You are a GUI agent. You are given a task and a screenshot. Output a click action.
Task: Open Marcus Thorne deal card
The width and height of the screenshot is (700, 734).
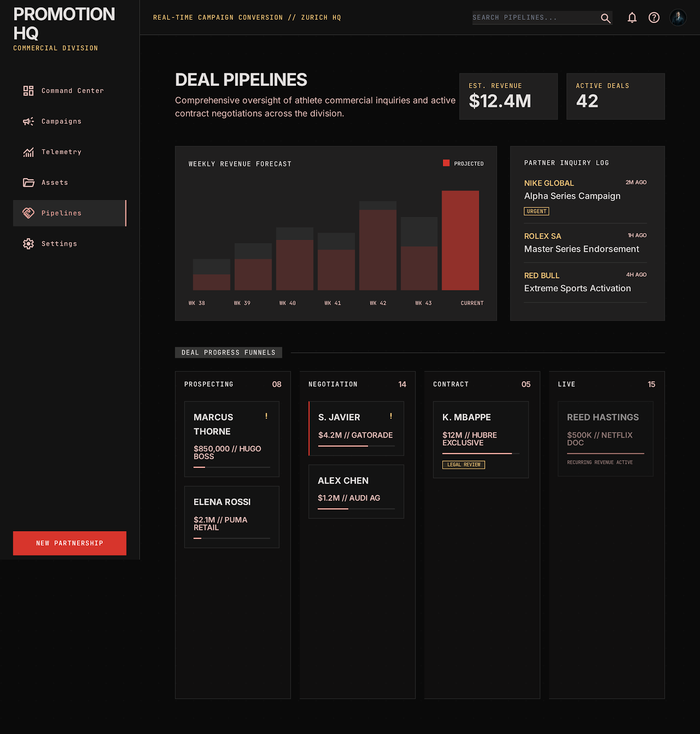click(232, 439)
